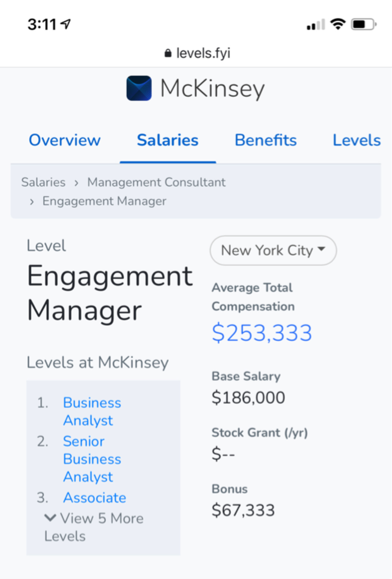Open the Business Analyst level link
This screenshot has height=579, width=392.
[x=92, y=411]
